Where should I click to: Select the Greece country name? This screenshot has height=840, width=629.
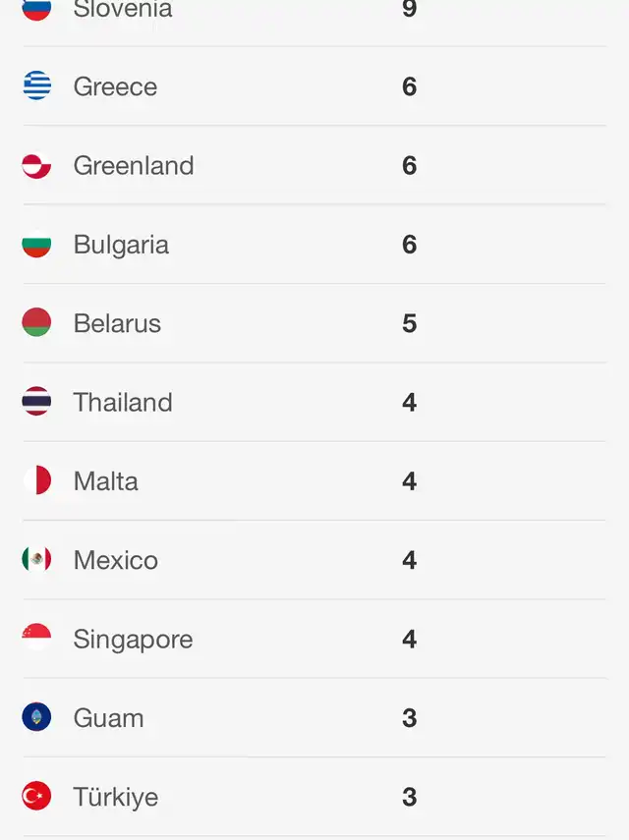coord(115,86)
